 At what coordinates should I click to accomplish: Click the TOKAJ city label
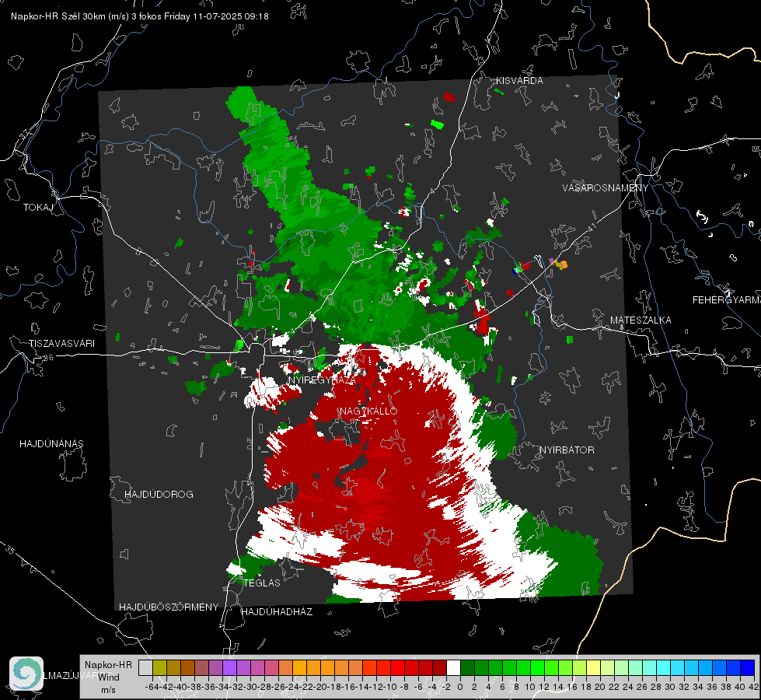tap(38, 208)
